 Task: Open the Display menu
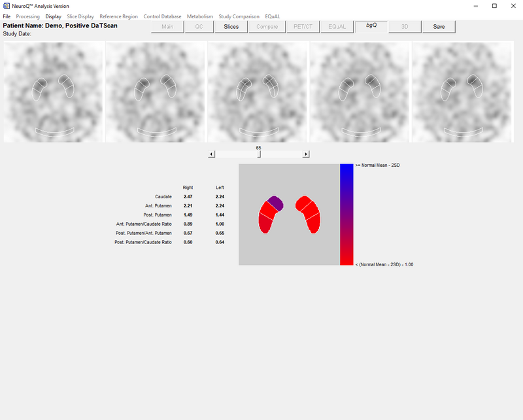coord(53,16)
